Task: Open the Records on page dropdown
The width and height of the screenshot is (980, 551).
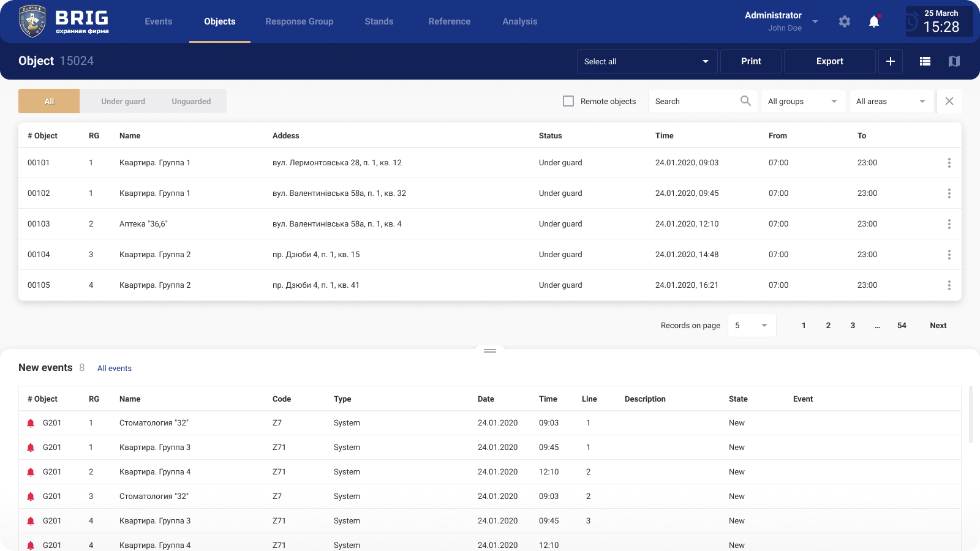Action: [x=752, y=325]
